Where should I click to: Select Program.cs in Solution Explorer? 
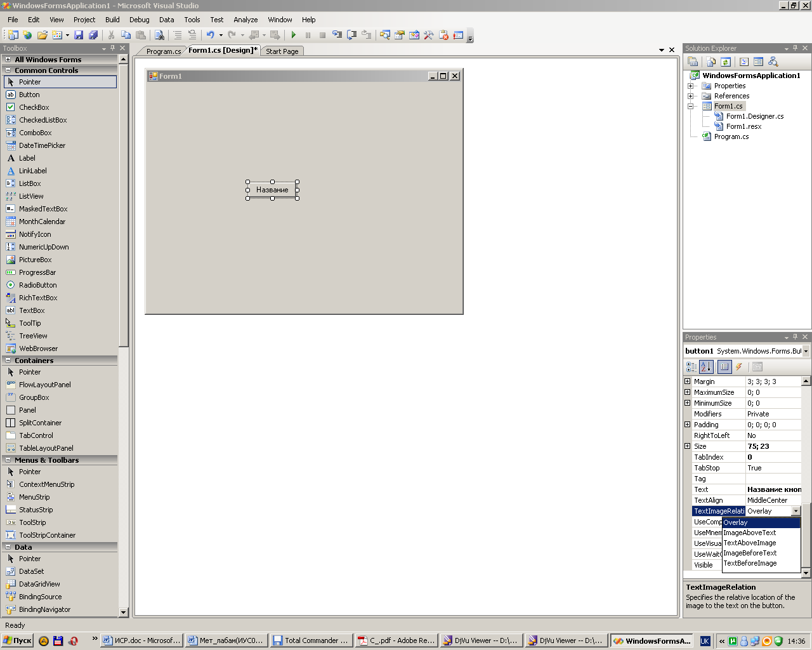(x=731, y=136)
